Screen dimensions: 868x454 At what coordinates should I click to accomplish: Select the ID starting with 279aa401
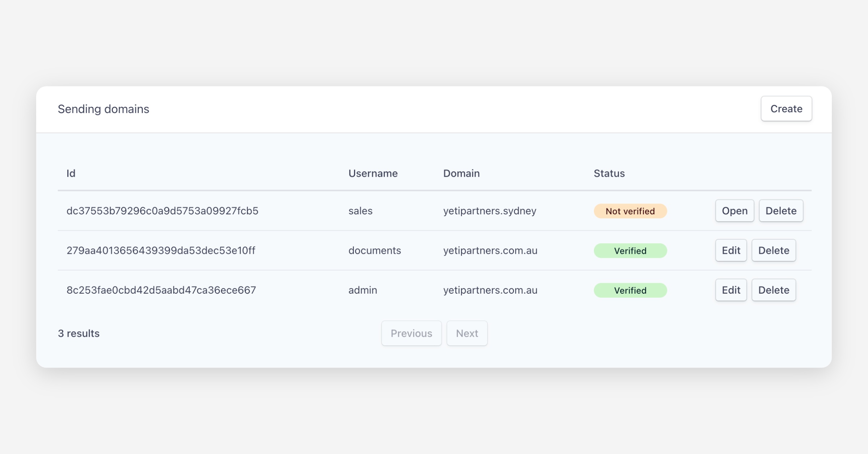click(x=161, y=250)
